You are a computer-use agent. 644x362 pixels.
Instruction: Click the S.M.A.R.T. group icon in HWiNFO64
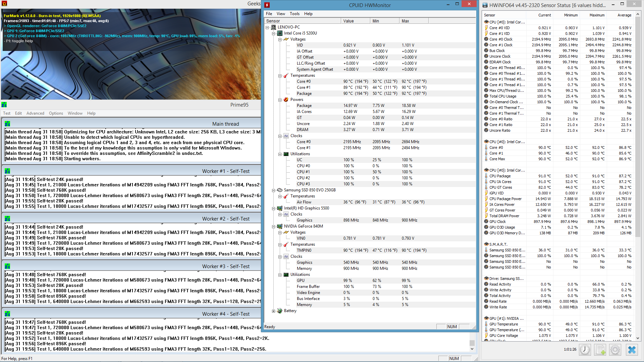tap(486, 244)
